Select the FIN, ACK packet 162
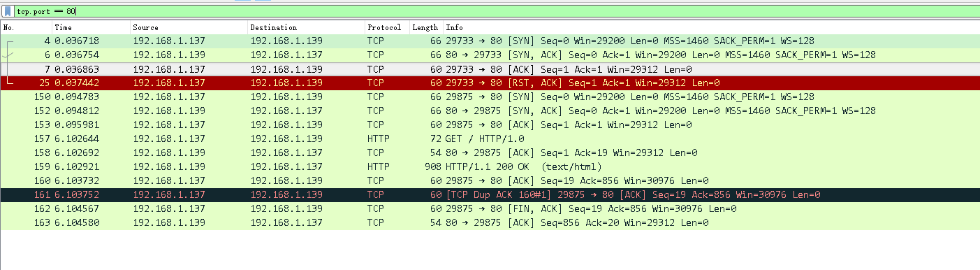Image resolution: width=980 pixels, height=270 pixels. [490, 208]
